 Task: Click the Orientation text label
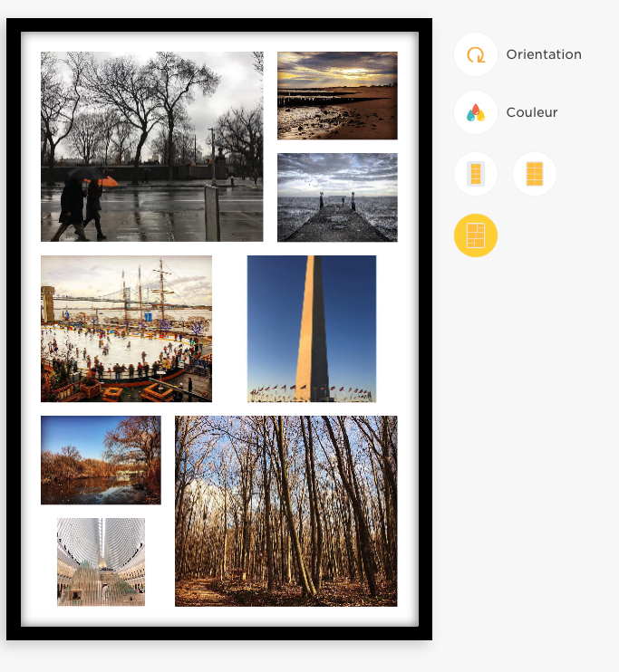tap(544, 54)
